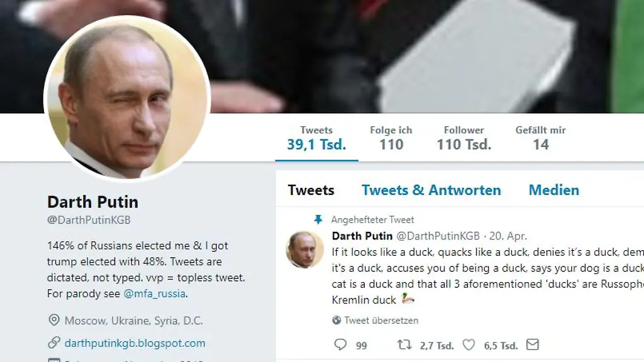Image resolution: width=644 pixels, height=362 pixels.
Task: Click the location pin icon
Action: coord(54,321)
